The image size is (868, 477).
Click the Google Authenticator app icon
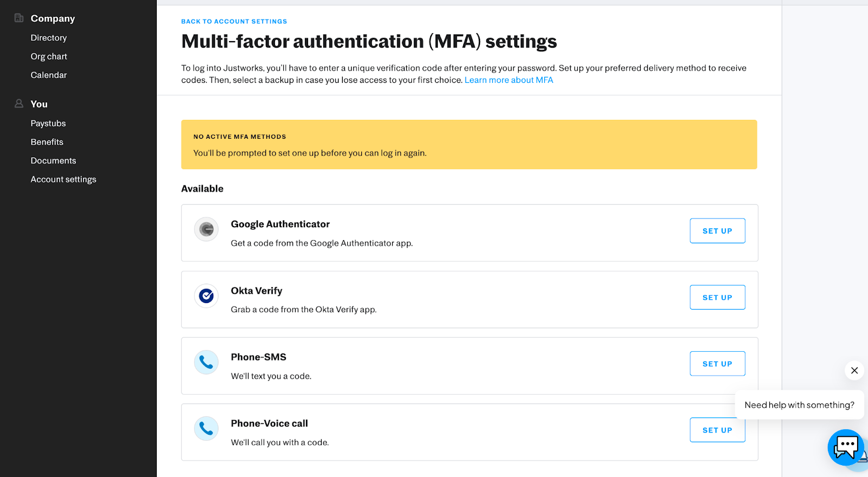tap(206, 229)
